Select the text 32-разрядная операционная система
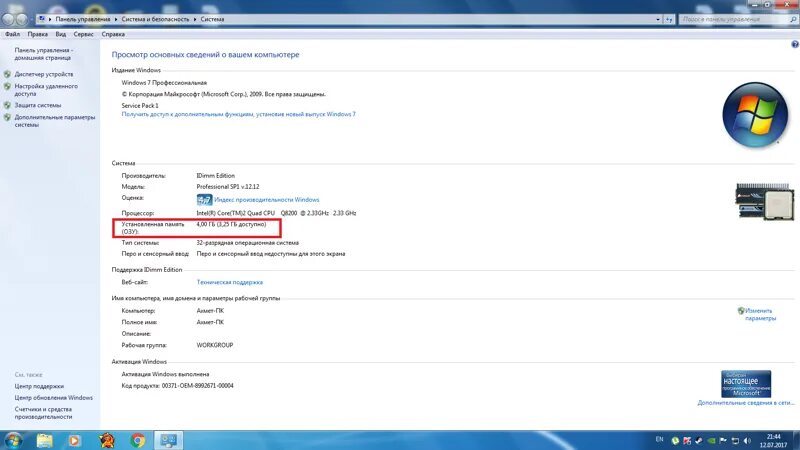The image size is (800, 450). 247,243
